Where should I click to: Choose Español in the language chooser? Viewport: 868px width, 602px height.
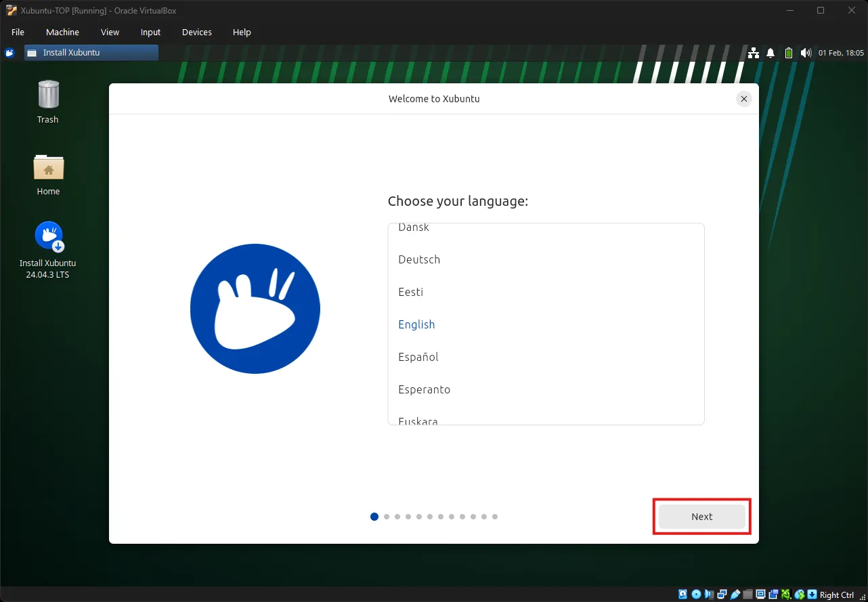(x=418, y=357)
